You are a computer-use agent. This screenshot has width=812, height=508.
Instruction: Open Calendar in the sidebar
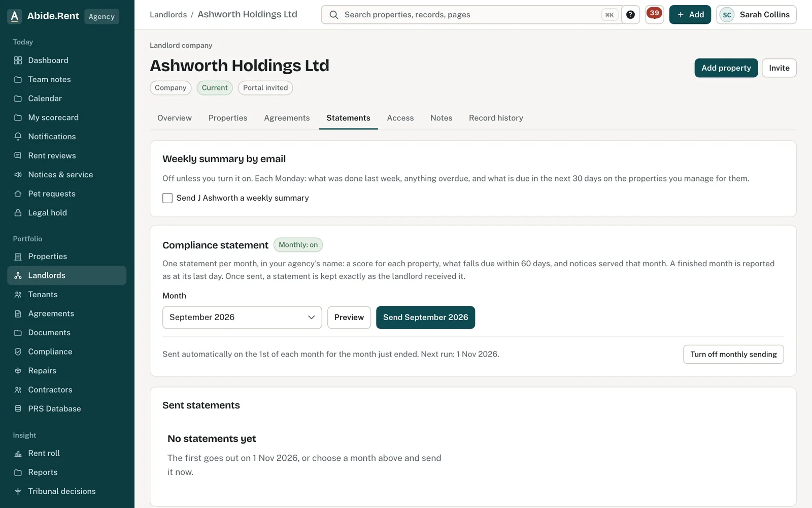point(67,99)
